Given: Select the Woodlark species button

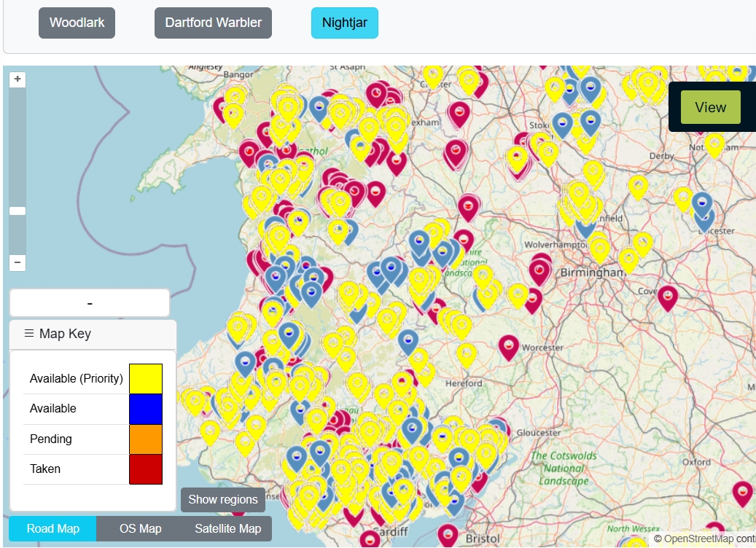Looking at the screenshot, I should [x=77, y=23].
